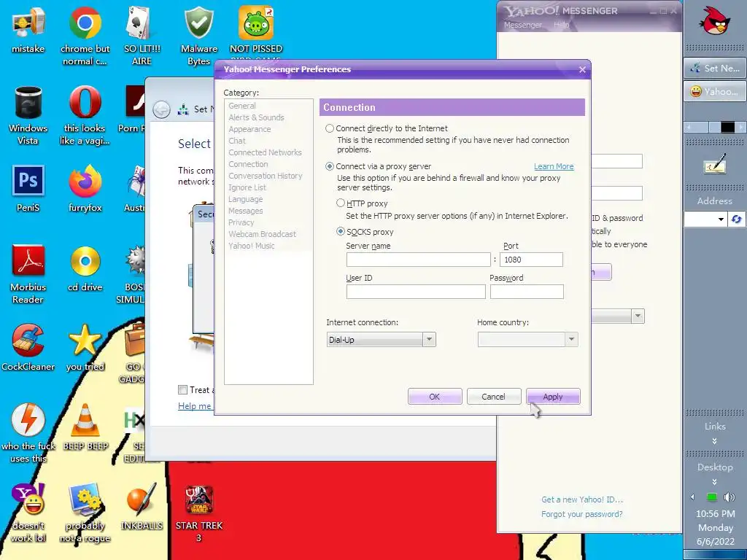The image size is (747, 560).
Task: Select the Yahoo! Music category
Action: pos(252,246)
